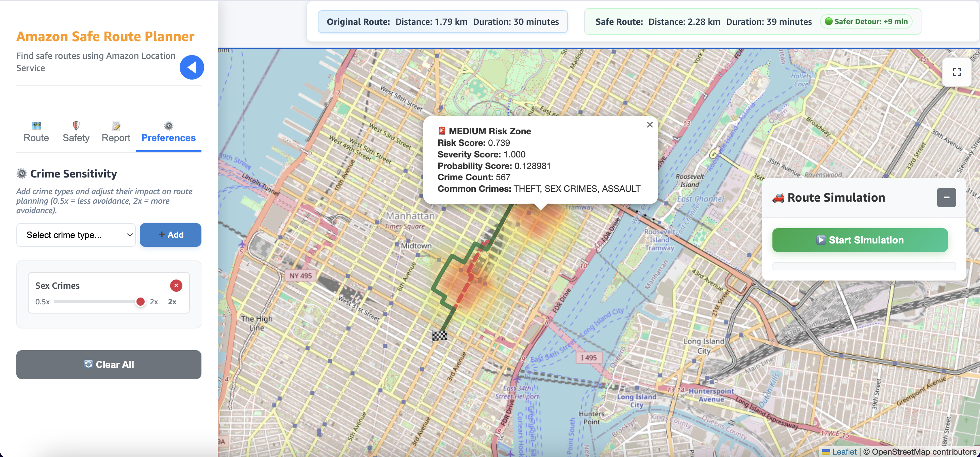Start the route simulation

tap(860, 240)
